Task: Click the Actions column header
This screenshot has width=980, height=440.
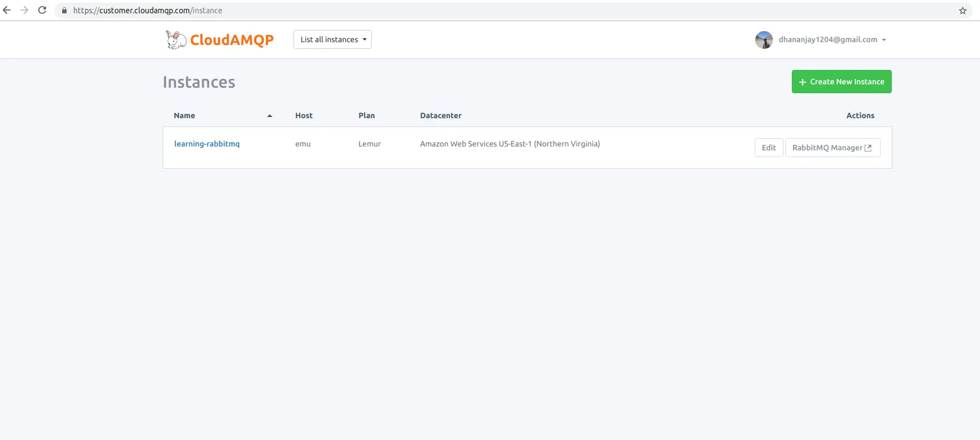Action: click(860, 115)
